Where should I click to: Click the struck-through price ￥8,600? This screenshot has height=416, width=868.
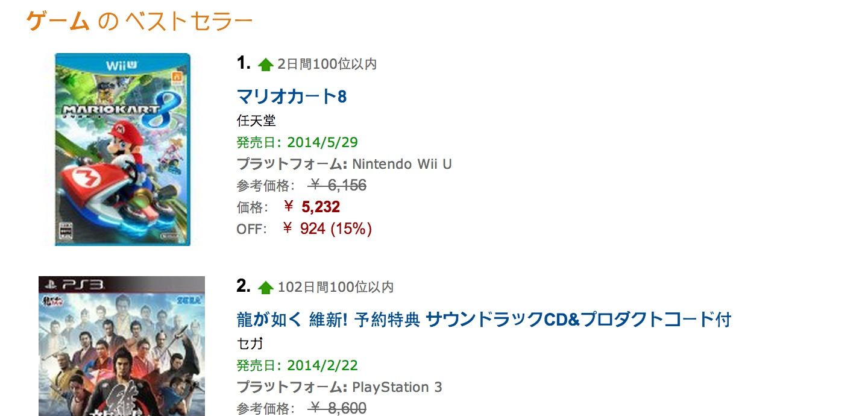click(x=338, y=409)
